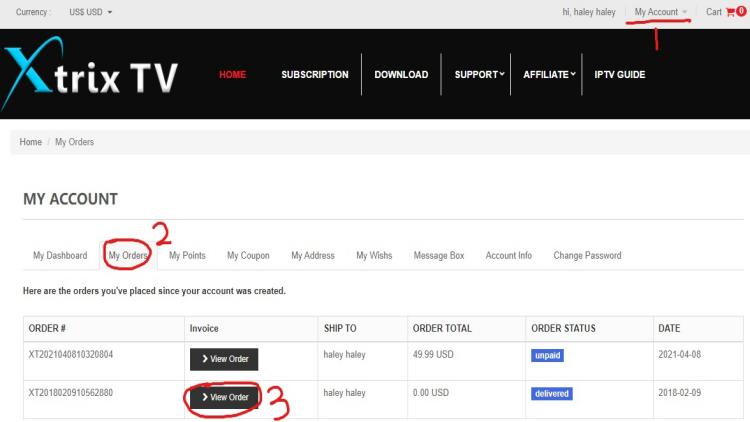Click the DATE column header
The height and width of the screenshot is (422, 750).
(669, 328)
